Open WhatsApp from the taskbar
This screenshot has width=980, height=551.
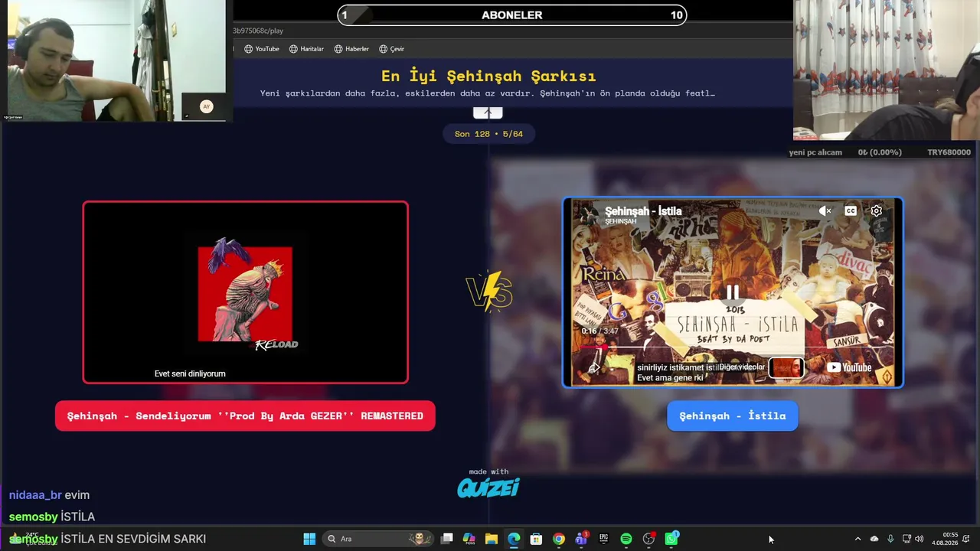(x=671, y=539)
